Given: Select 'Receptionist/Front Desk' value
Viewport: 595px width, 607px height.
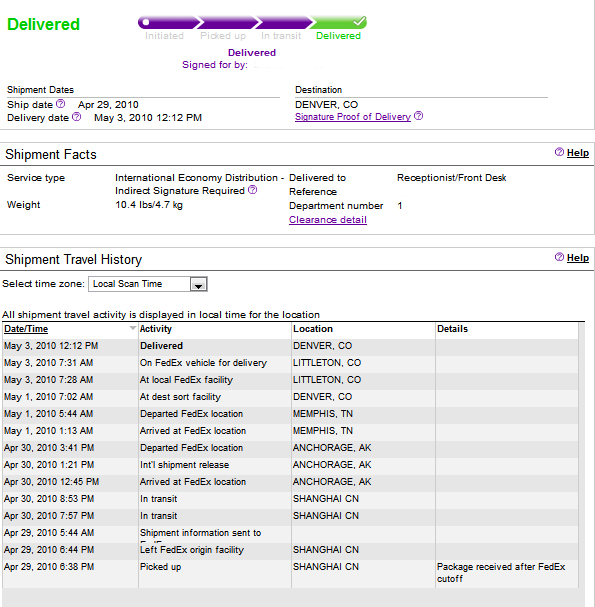Looking at the screenshot, I should (x=451, y=178).
